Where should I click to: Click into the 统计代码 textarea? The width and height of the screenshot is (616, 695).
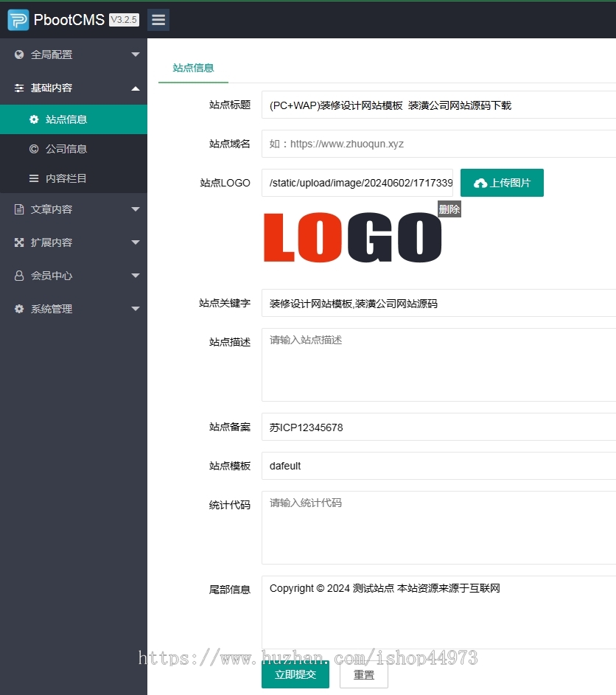[438, 528]
